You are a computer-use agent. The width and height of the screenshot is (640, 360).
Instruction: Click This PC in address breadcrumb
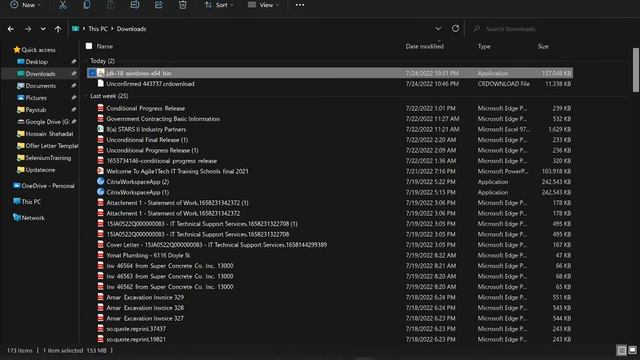coord(98,29)
